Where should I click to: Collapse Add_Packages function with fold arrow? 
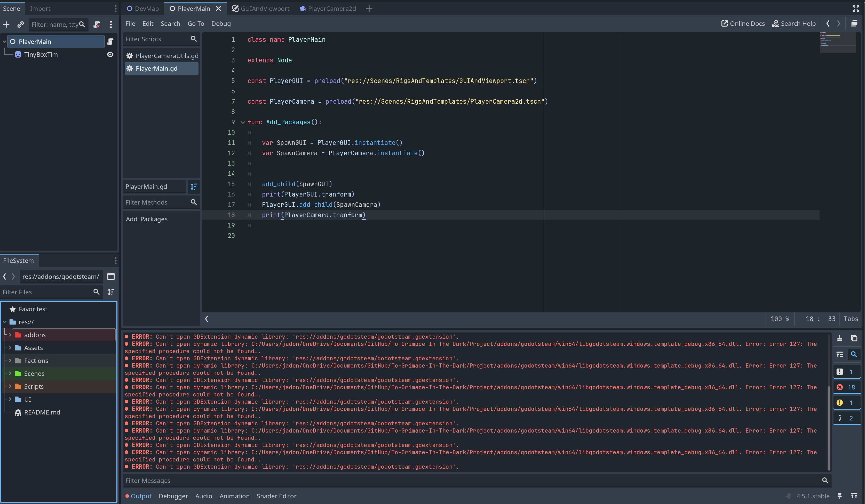[243, 122]
